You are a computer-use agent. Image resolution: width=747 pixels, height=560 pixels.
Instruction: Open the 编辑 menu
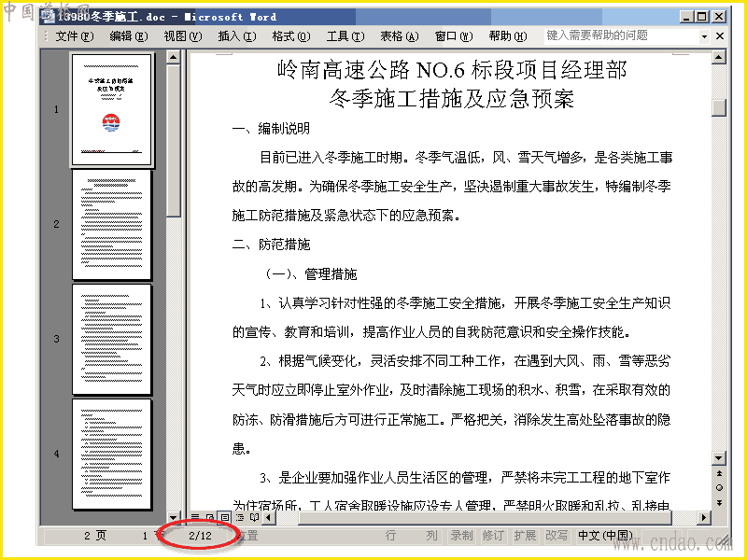pos(129,36)
